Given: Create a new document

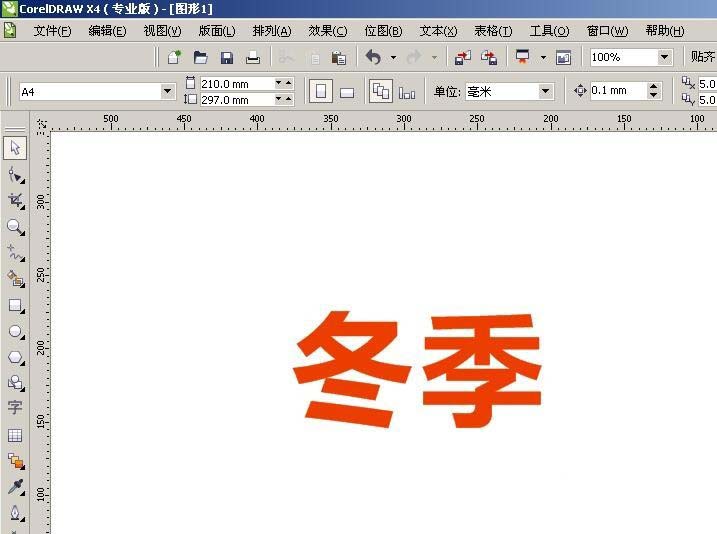Looking at the screenshot, I should point(174,57).
